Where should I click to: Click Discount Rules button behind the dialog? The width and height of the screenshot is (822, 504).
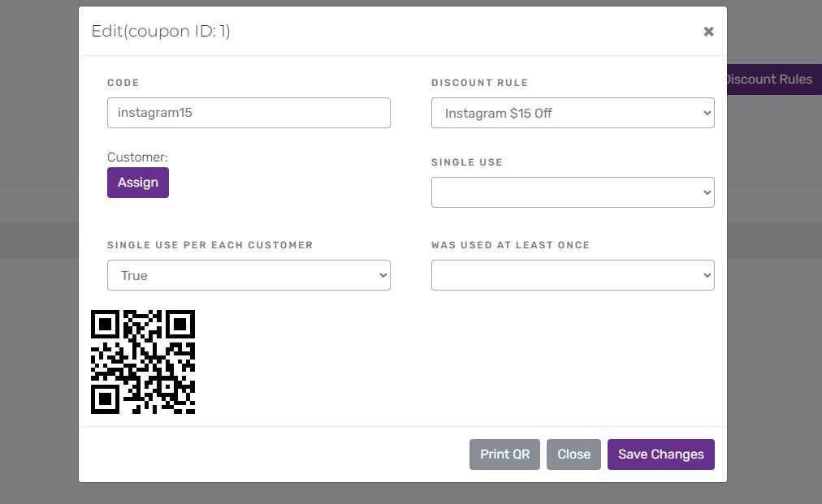[774, 80]
